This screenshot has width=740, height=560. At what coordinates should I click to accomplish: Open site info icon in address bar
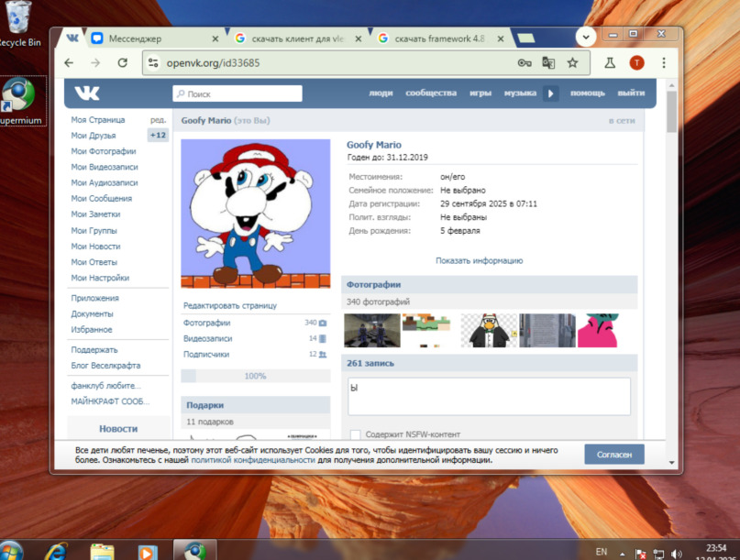(x=153, y=62)
